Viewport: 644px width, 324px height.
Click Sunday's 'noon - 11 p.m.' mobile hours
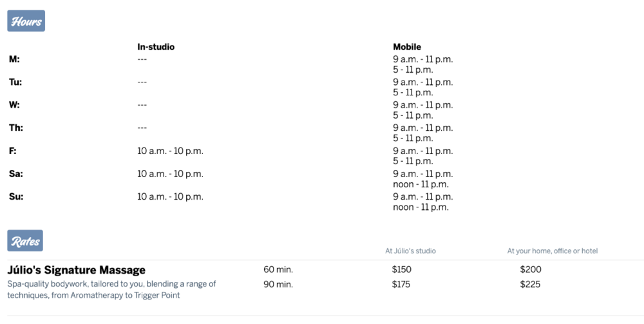[421, 207]
